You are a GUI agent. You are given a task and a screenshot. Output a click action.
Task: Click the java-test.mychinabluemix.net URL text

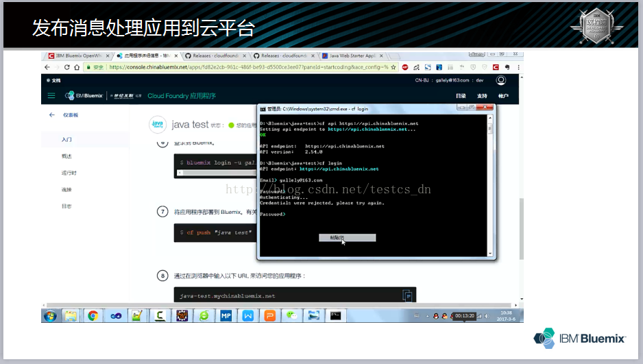point(228,296)
